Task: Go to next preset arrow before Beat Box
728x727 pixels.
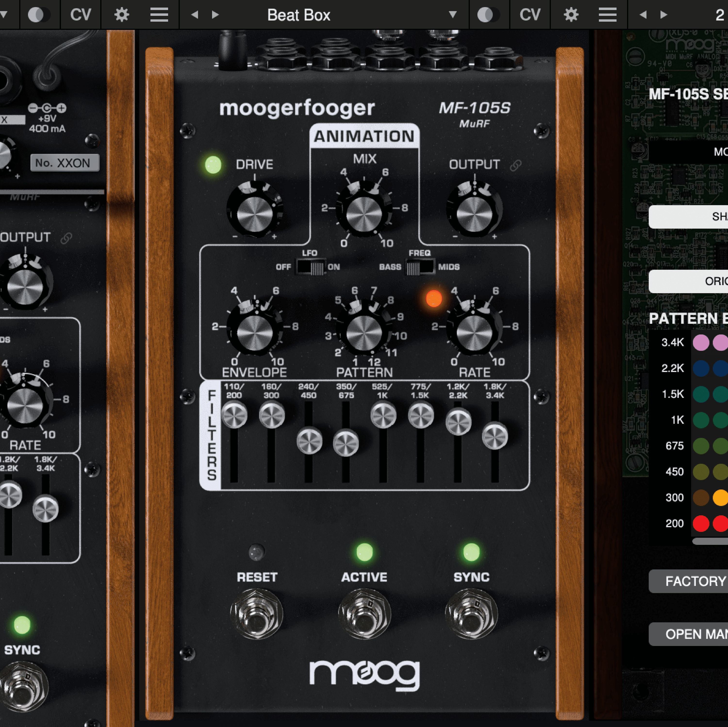Action: point(215,15)
